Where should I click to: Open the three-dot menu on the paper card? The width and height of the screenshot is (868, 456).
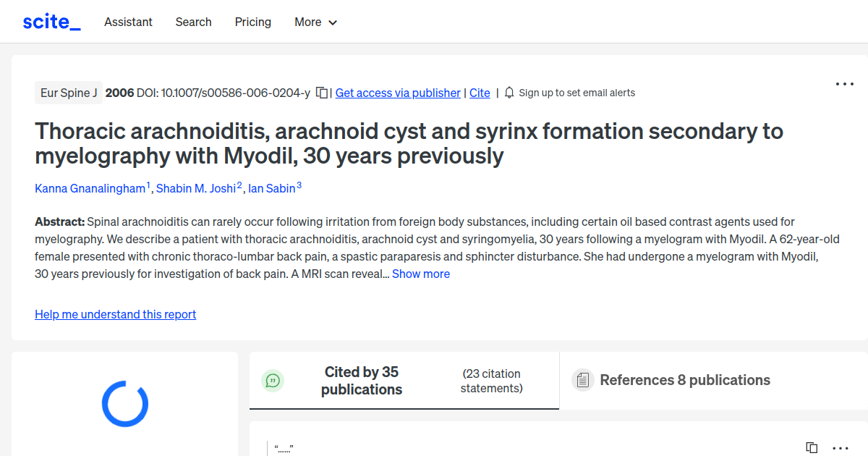click(x=844, y=84)
